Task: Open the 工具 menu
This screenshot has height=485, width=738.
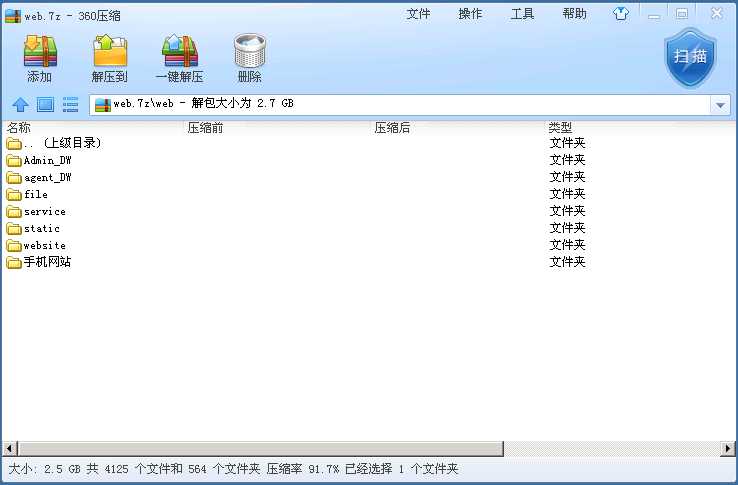Action: 522,14
